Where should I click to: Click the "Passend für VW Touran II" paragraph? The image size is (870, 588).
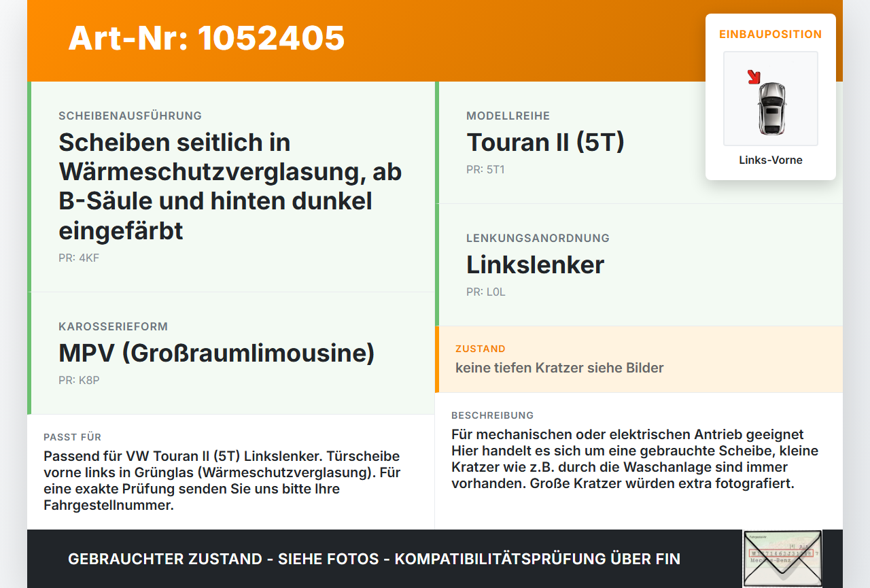(x=222, y=481)
